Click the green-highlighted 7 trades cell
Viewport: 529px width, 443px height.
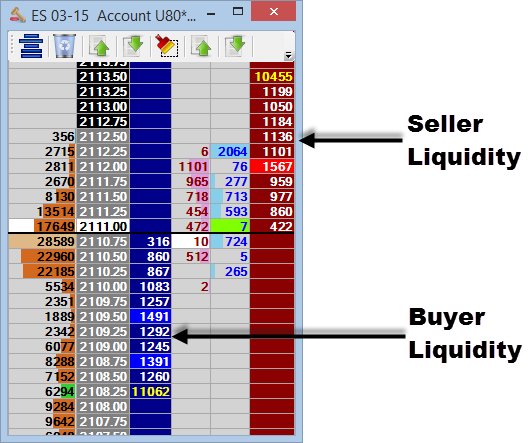(x=230, y=226)
